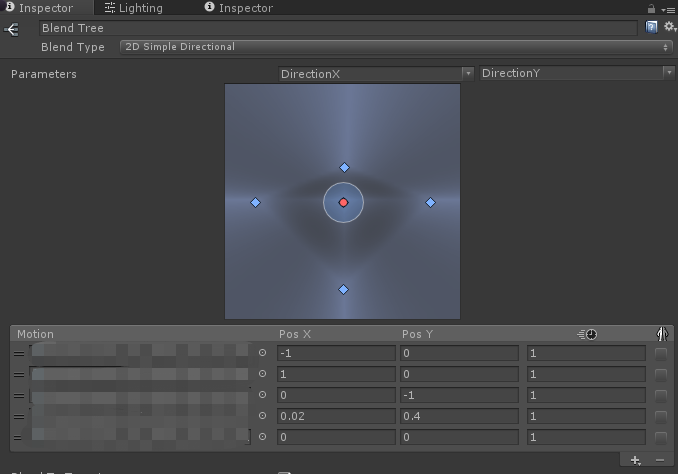Viewport: 678px width, 474px height.
Task: Select the red blend position marker
Action: tap(343, 202)
